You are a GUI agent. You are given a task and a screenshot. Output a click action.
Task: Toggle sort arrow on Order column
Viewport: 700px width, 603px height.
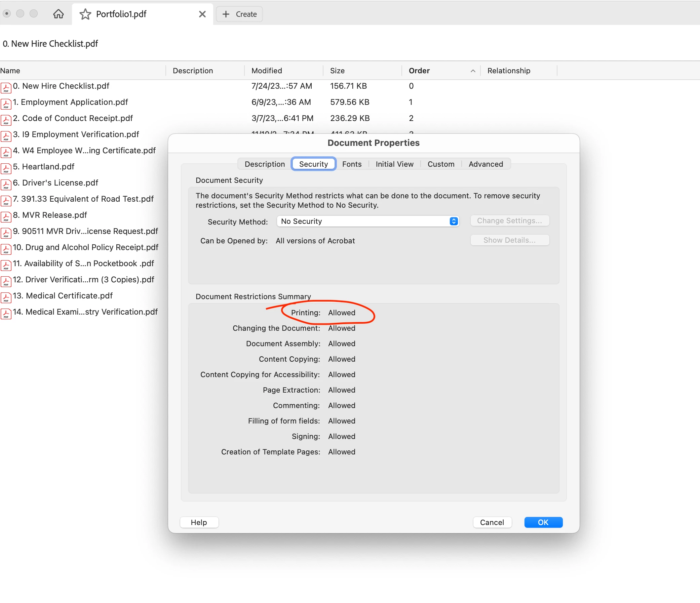[x=473, y=71]
